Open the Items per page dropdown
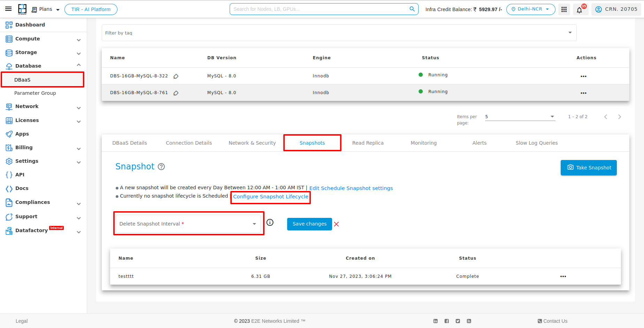The image size is (644, 328). pos(520,117)
